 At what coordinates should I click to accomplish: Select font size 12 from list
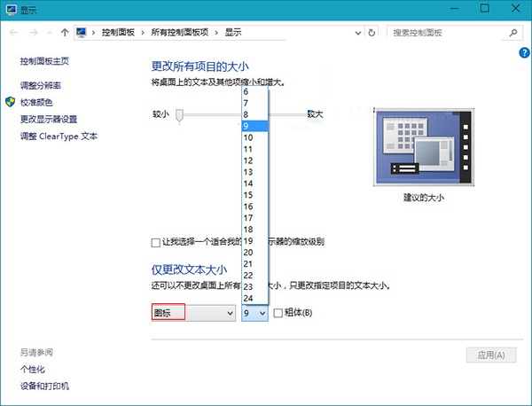point(248,160)
